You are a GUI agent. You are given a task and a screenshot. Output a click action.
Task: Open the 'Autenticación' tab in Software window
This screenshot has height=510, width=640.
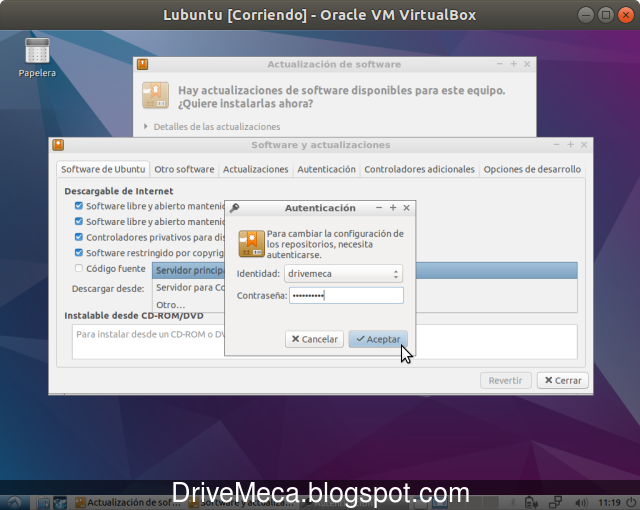(326, 169)
